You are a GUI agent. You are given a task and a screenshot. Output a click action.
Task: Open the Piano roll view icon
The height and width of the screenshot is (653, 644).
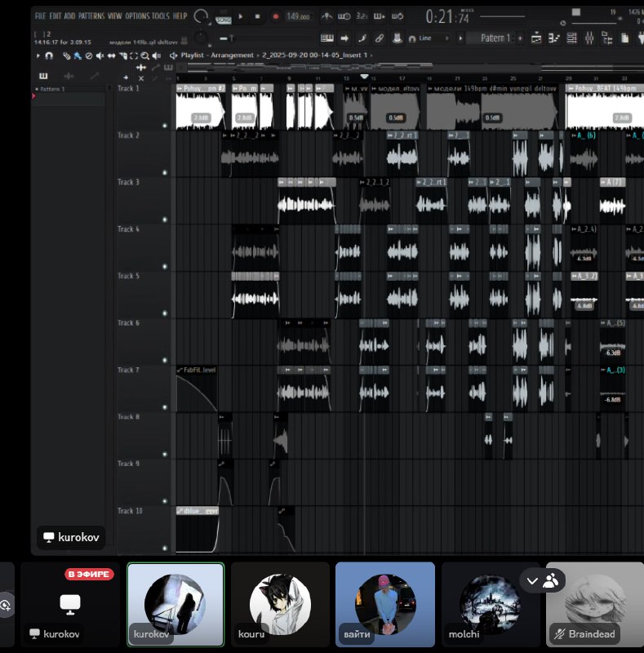(x=553, y=38)
